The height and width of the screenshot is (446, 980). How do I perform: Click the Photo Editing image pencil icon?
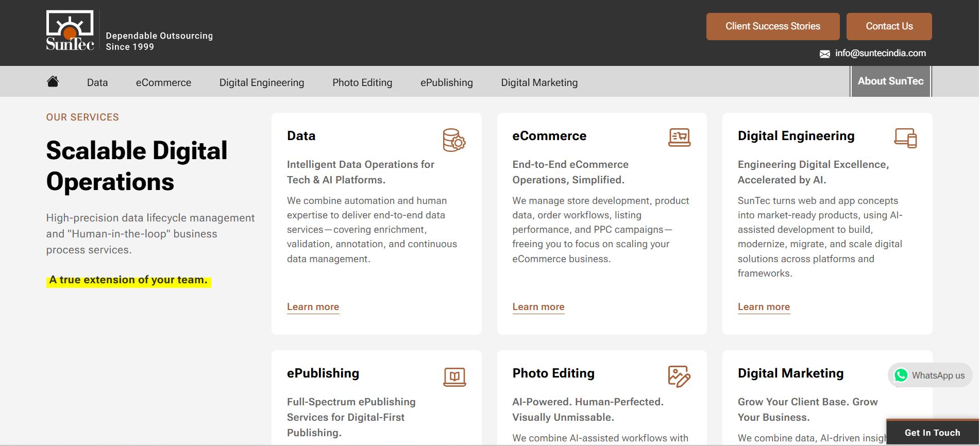679,376
